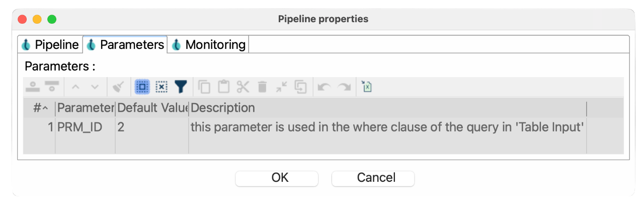The width and height of the screenshot is (644, 208).
Task: Click the copy selected rows icon
Action: tap(204, 87)
